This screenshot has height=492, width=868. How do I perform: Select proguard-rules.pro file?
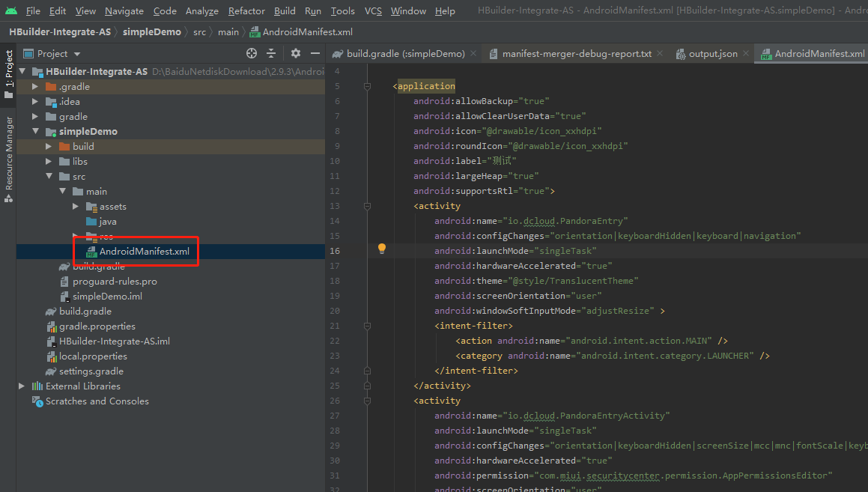(x=108, y=281)
